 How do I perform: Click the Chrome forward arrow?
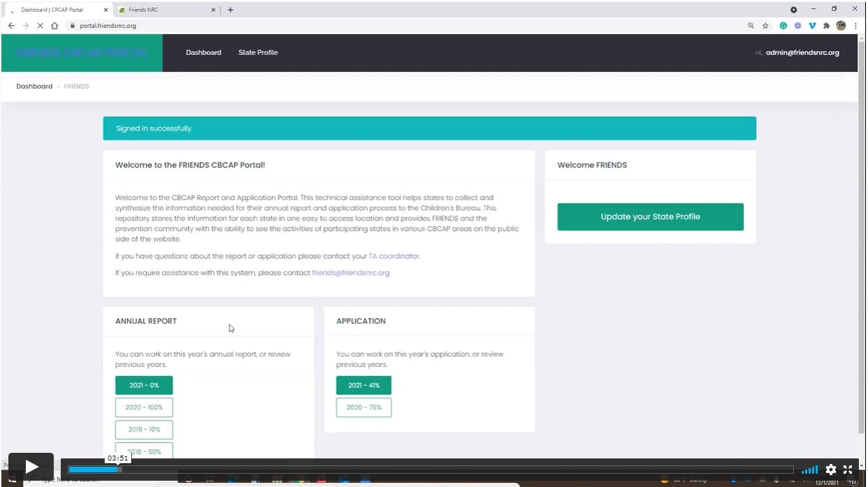26,25
